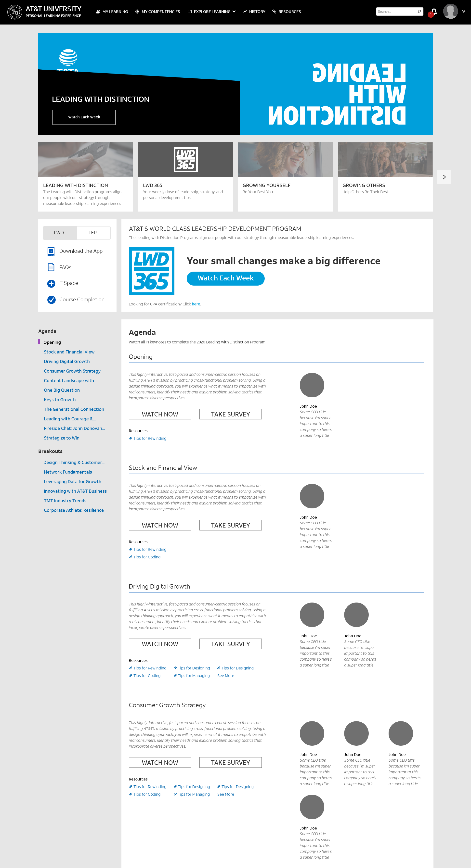The height and width of the screenshot is (868, 471).
Task: Open One Big Question sidebar link
Action: [x=62, y=390]
